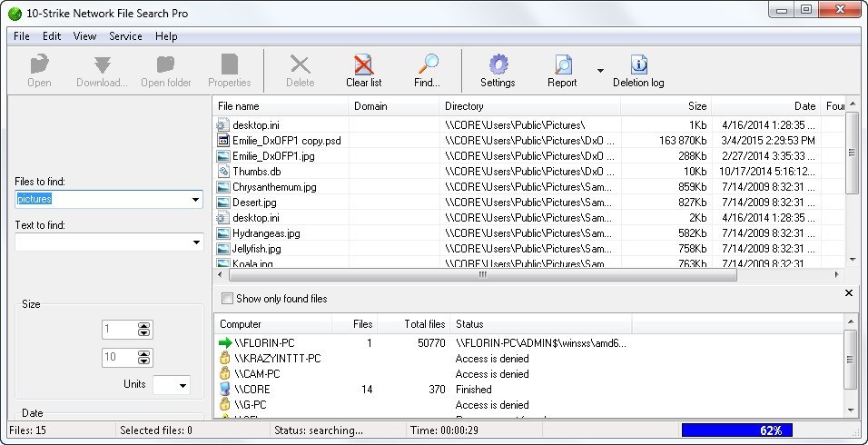Image resolution: width=868 pixels, height=445 pixels.
Task: Click the \\CORE Finished status text
Action: pos(473,390)
